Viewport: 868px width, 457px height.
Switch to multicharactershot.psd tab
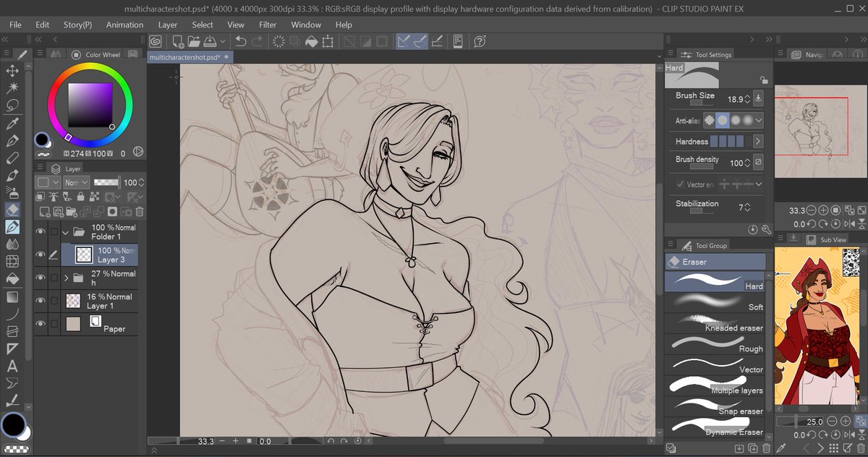tap(190, 56)
